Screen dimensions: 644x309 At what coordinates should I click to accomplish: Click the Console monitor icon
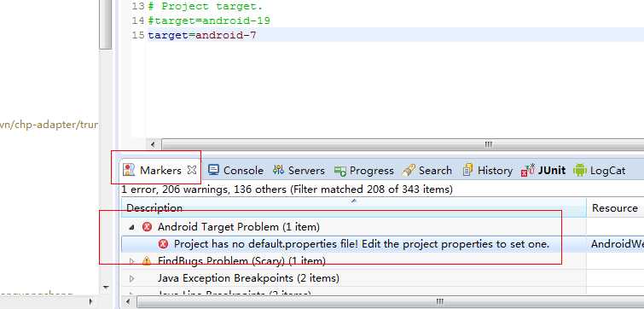pos(213,170)
